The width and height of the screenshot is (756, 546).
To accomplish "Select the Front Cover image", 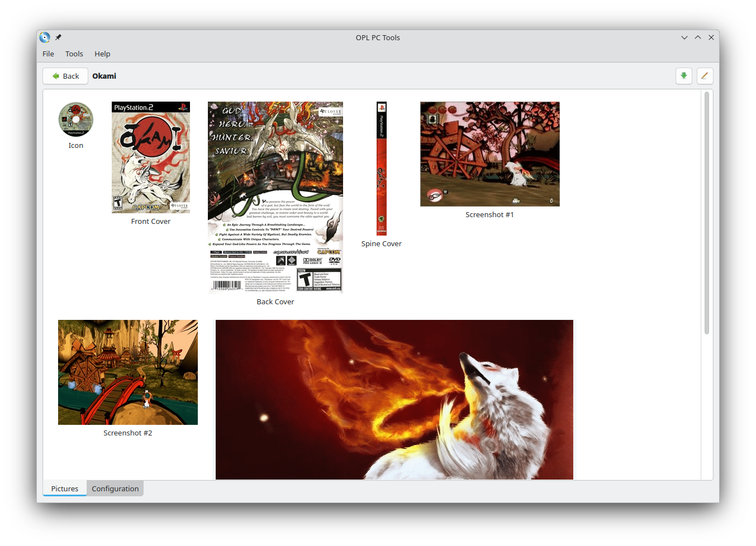I will tap(151, 157).
